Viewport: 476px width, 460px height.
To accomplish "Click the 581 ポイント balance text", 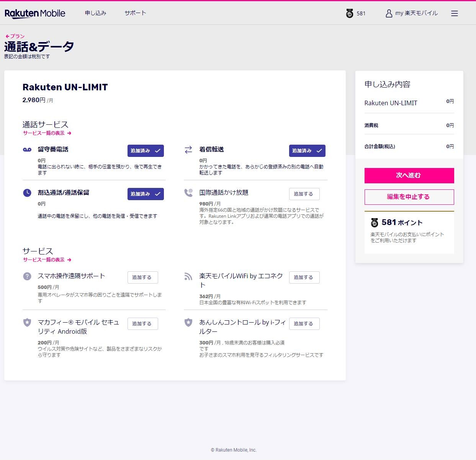I will click(402, 223).
